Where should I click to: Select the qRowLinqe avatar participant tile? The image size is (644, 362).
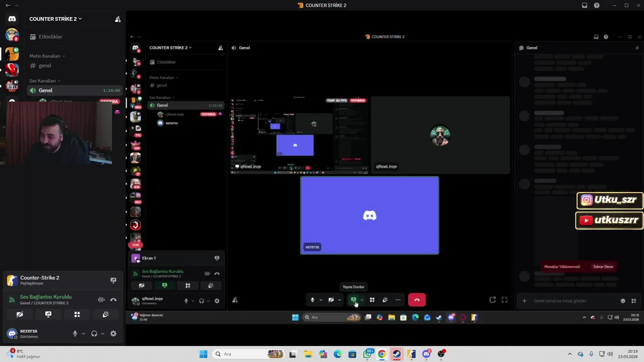tap(440, 135)
